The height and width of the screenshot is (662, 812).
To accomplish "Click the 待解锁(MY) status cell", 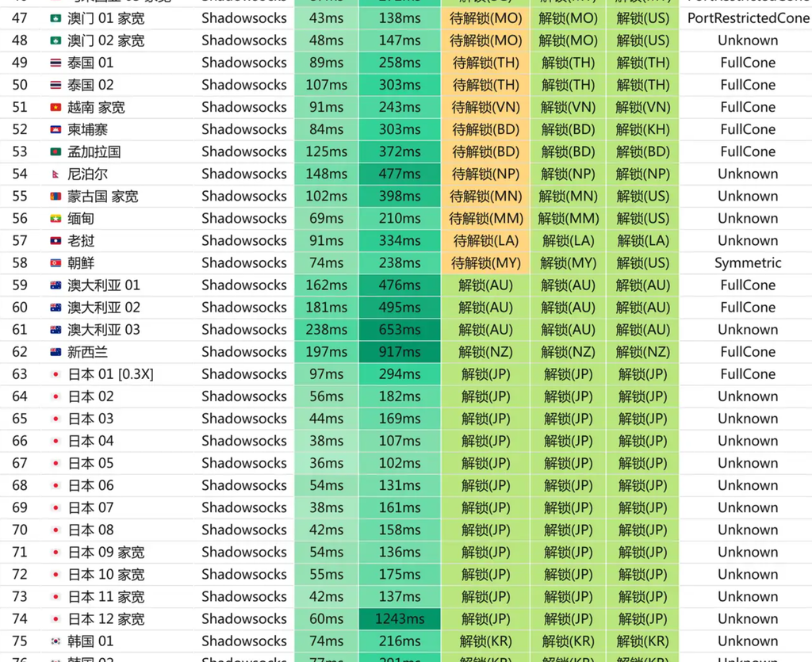I will 486,263.
